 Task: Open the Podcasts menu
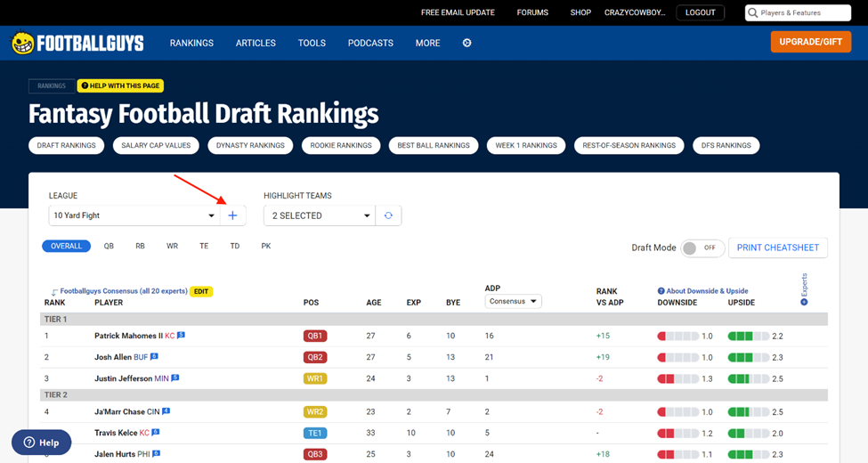(370, 43)
